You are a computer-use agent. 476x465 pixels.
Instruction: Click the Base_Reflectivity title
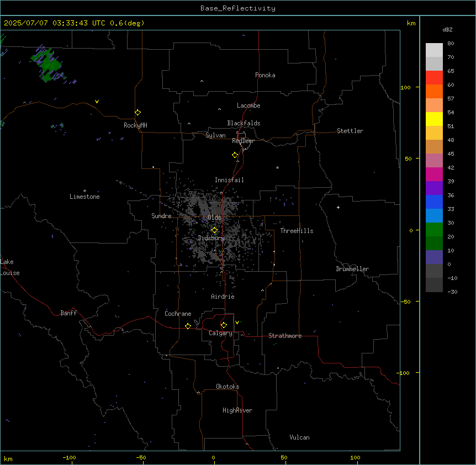pyautogui.click(x=238, y=8)
